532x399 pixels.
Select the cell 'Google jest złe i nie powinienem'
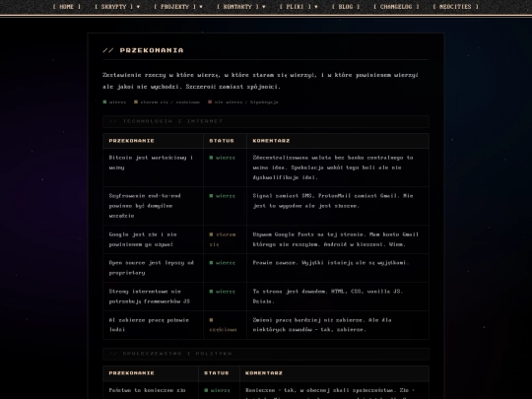pyautogui.click(x=153, y=239)
